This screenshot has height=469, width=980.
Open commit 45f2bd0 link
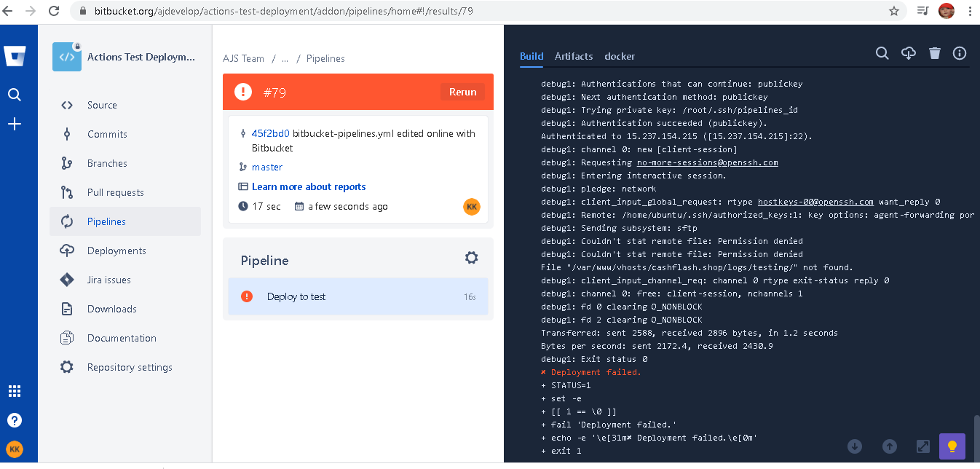tap(270, 133)
